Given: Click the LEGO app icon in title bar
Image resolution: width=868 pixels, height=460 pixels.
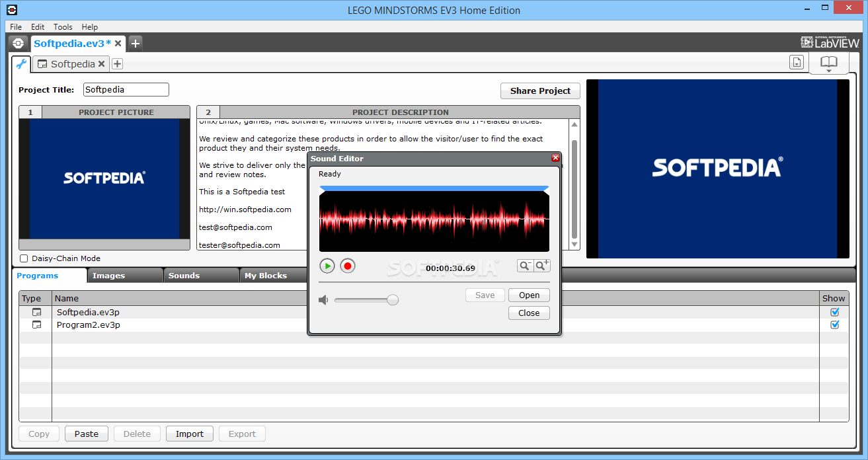Looking at the screenshot, I should coord(11,10).
